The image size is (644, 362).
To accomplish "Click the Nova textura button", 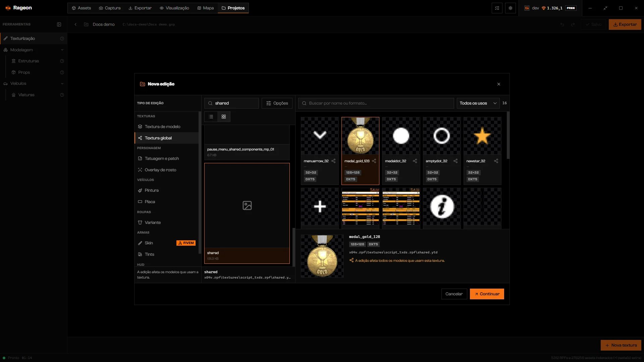I will click(x=621, y=345).
